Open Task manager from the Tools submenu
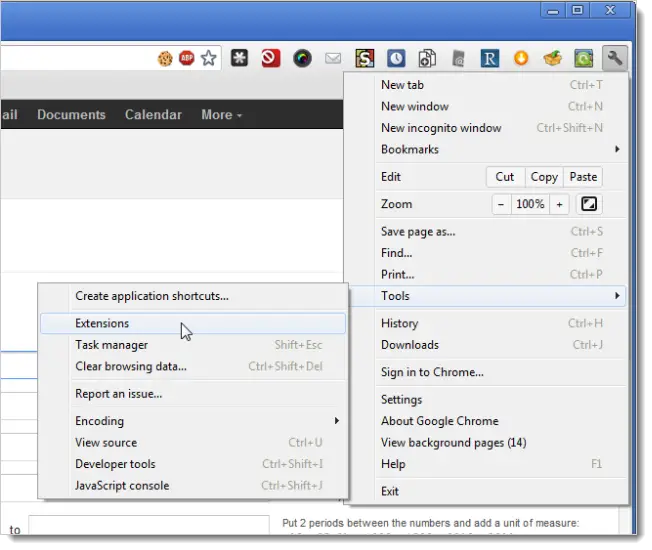 pos(193,345)
